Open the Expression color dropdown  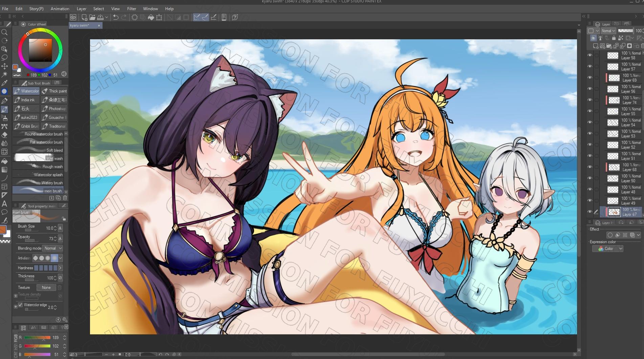608,248
